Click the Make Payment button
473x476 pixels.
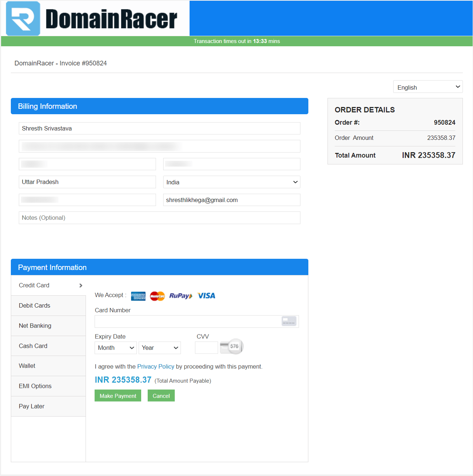coord(118,395)
